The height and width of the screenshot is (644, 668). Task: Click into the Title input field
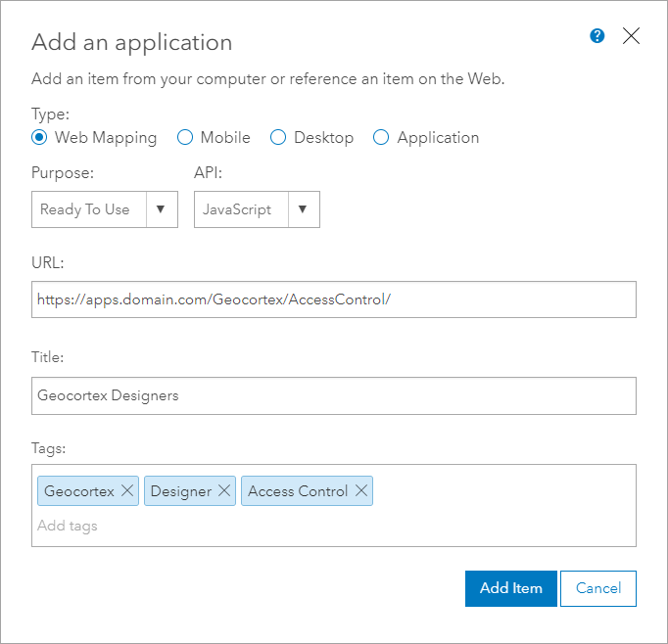tap(334, 395)
